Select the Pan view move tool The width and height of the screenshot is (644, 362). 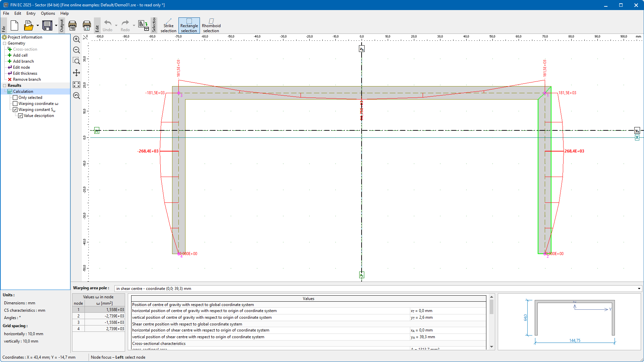click(76, 73)
